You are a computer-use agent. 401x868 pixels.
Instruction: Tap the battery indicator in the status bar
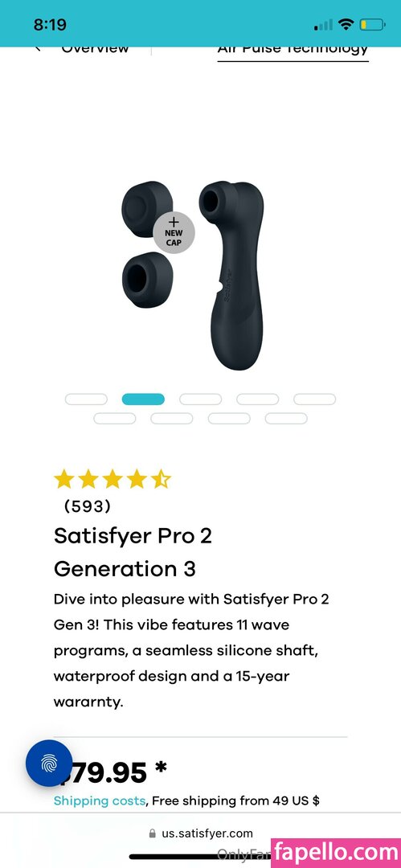[x=371, y=24]
